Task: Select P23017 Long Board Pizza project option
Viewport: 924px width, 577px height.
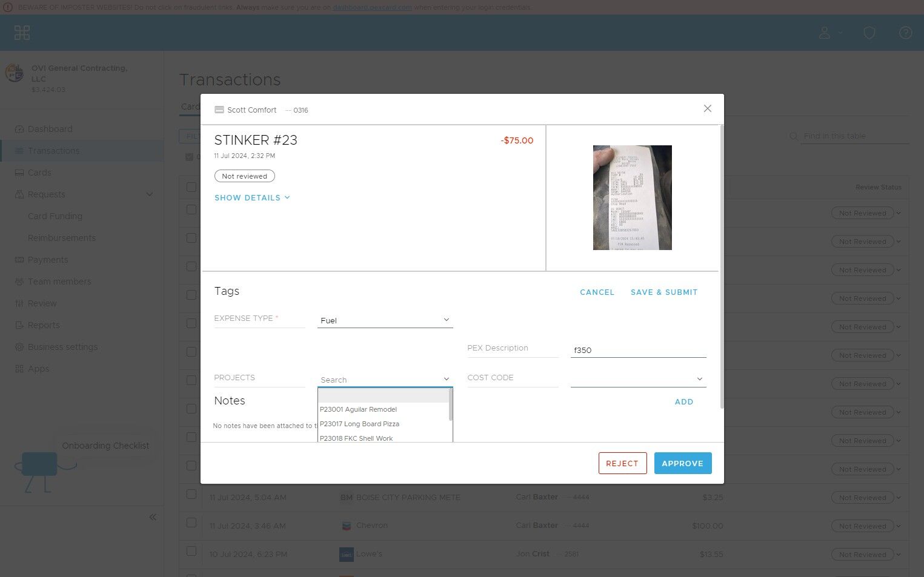Action: 384,424
